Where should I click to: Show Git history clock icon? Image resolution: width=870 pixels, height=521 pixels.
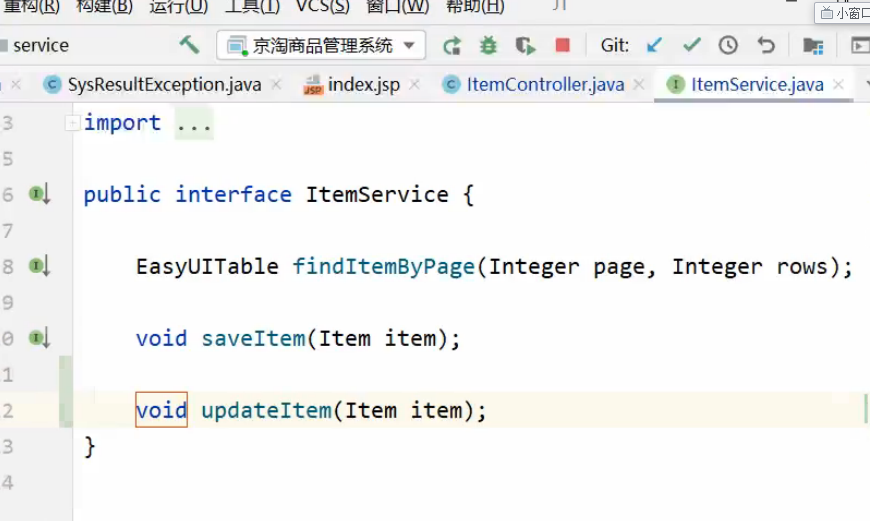[728, 45]
